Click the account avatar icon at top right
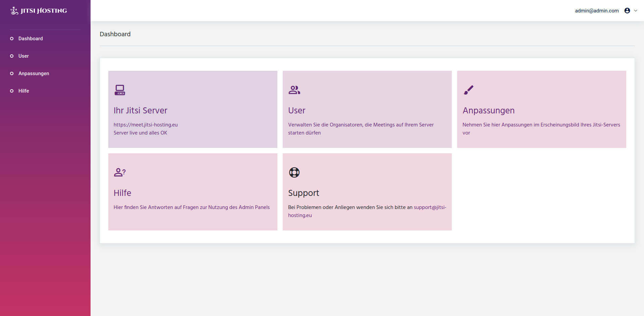The width and height of the screenshot is (644, 316). click(x=627, y=11)
